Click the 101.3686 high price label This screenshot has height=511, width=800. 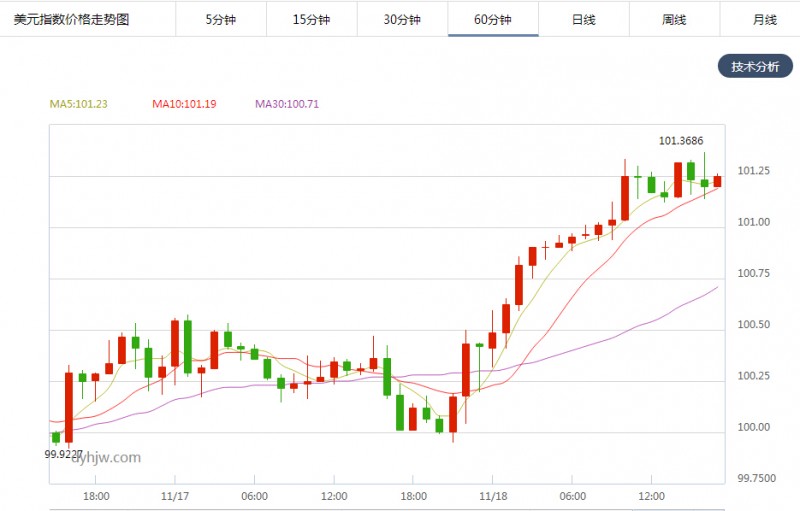click(x=681, y=141)
